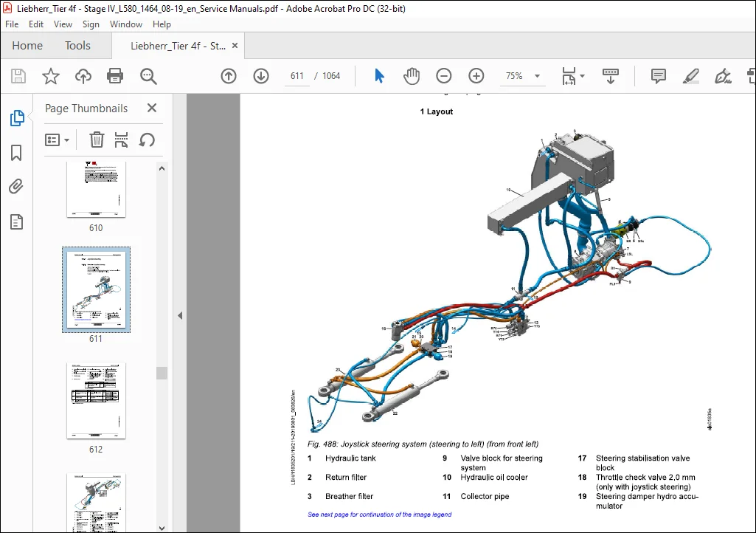Open Page Thumbnails panel icon in sidebar
This screenshot has height=533, width=756.
[17, 118]
